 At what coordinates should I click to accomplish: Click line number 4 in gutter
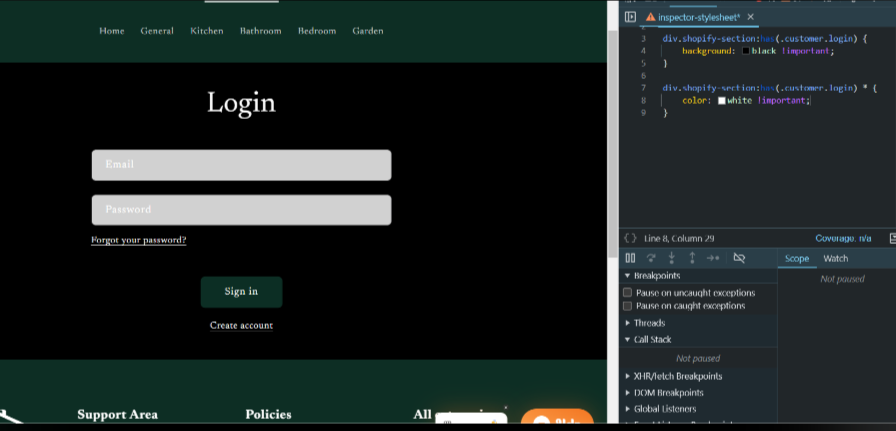643,51
